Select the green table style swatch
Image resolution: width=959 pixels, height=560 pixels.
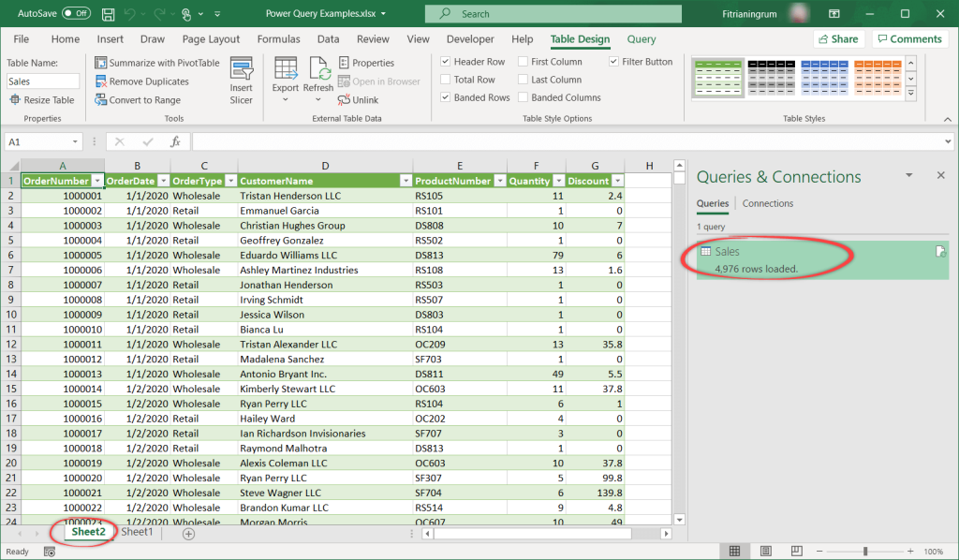(718, 78)
